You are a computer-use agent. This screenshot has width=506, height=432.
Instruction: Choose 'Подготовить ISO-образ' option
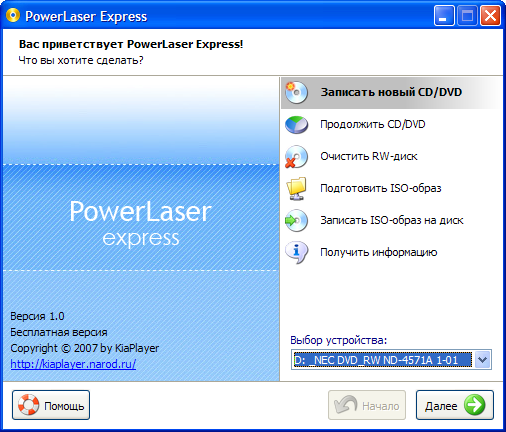point(391,188)
